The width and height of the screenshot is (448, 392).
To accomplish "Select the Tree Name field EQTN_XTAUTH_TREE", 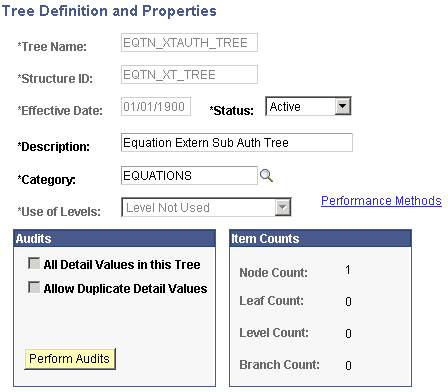I will (189, 43).
